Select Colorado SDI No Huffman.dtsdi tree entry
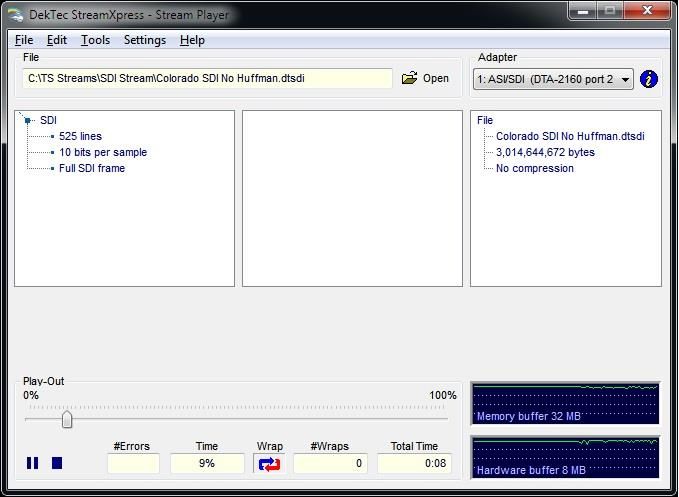This screenshot has height=497, width=679. click(x=570, y=136)
